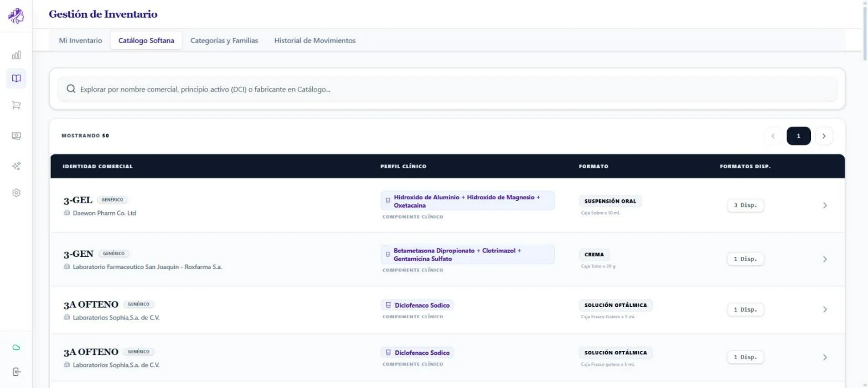Click the 3 Disp. badge for 3-GEL
The width and height of the screenshot is (868, 388).
[745, 205]
